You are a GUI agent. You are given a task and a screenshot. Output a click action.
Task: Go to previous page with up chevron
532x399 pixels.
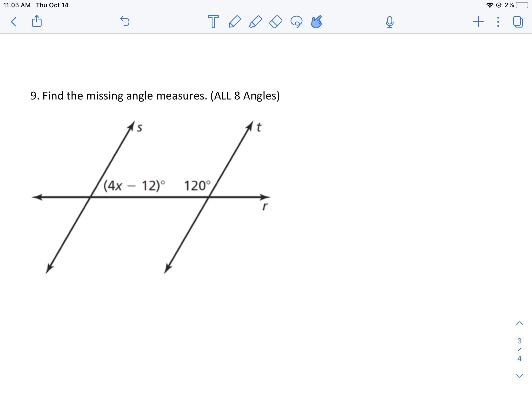tap(519, 323)
